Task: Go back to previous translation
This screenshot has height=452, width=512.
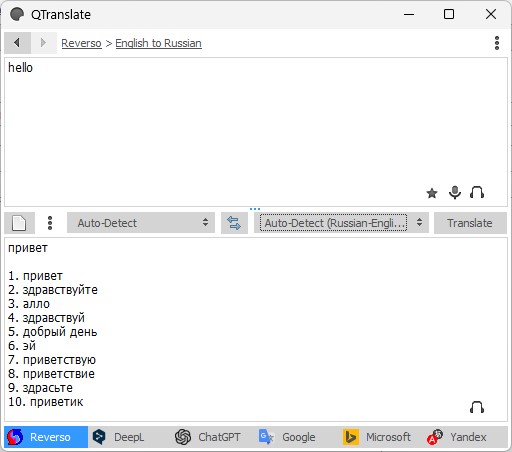Action: click(x=17, y=43)
